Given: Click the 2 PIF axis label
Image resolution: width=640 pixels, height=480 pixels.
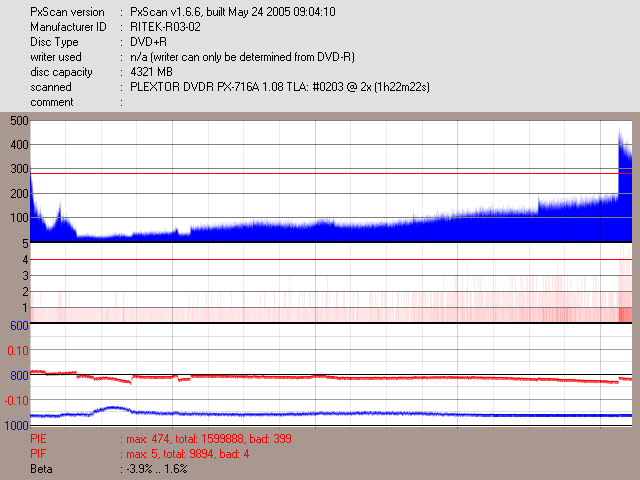Looking at the screenshot, I should (25, 292).
